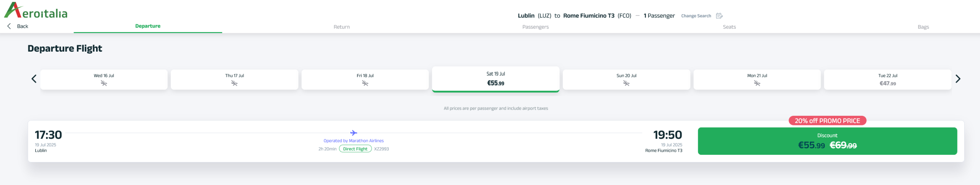Click no-flight icon on Sun 20 Jul
980x185 pixels.
pos(626,83)
